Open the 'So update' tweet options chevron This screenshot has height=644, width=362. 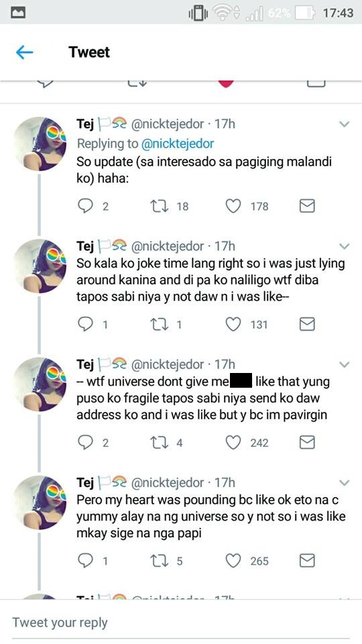(345, 123)
